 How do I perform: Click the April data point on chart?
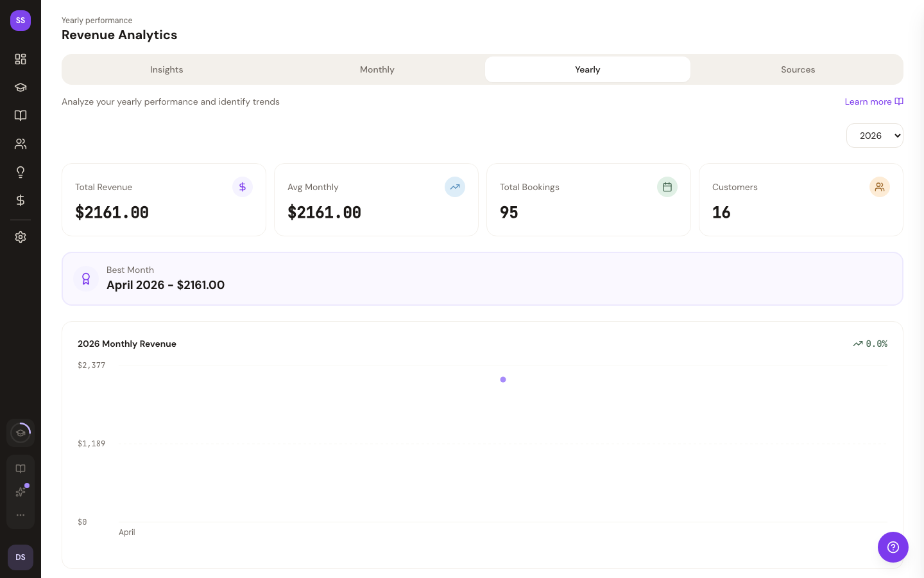click(503, 380)
